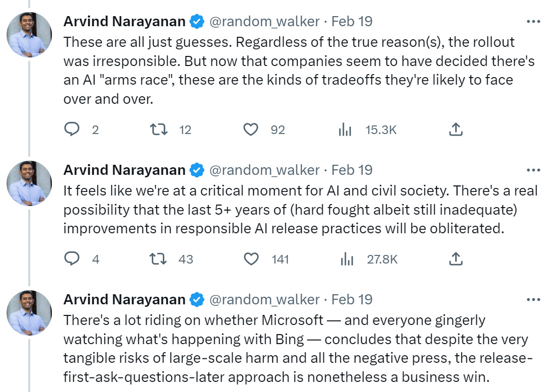The width and height of the screenshot is (554, 392).
Task: Open the tweet about Microsoft and Bing
Action: click(x=292, y=348)
